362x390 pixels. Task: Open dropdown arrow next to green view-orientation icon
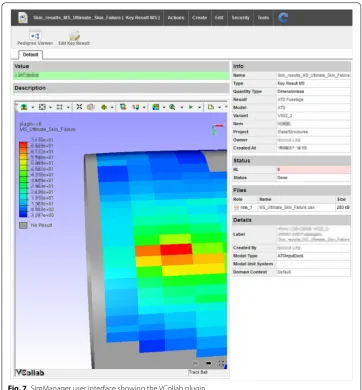pyautogui.click(x=33, y=107)
